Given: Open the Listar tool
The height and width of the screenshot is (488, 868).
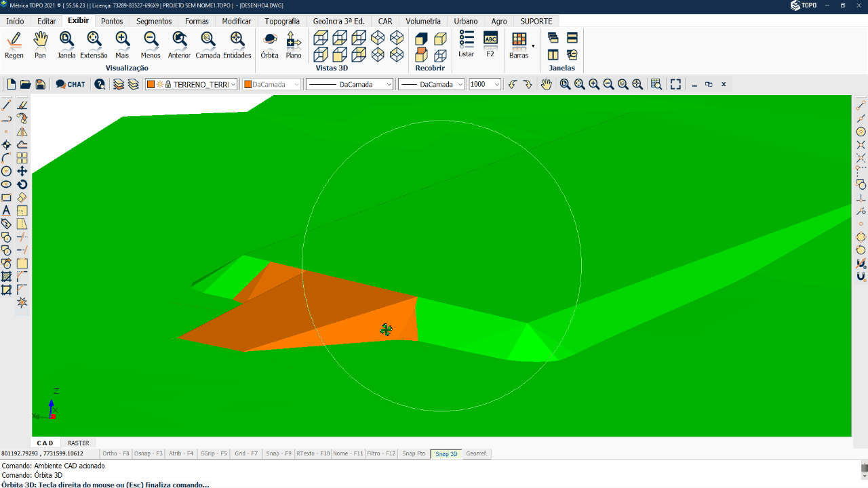Looking at the screenshot, I should (x=466, y=43).
